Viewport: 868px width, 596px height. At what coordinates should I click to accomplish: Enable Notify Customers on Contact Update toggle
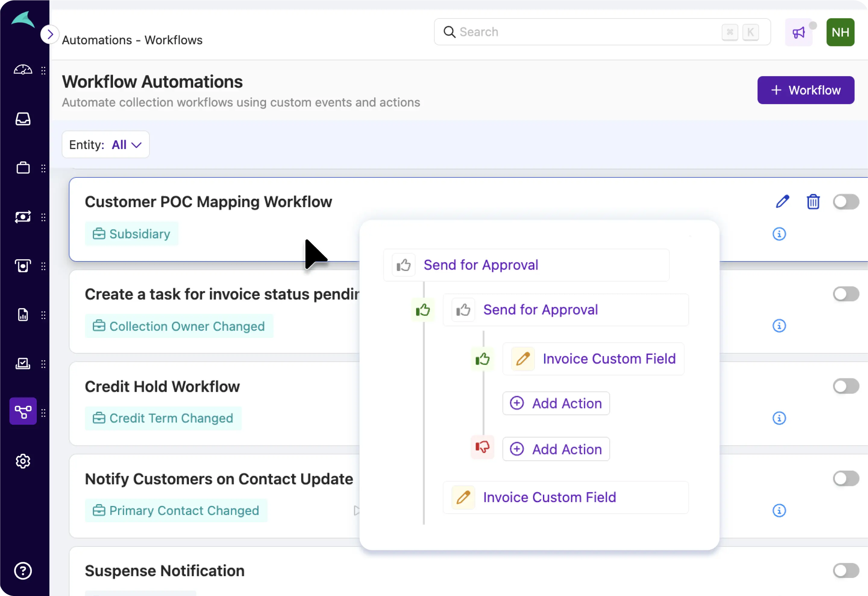tap(846, 479)
